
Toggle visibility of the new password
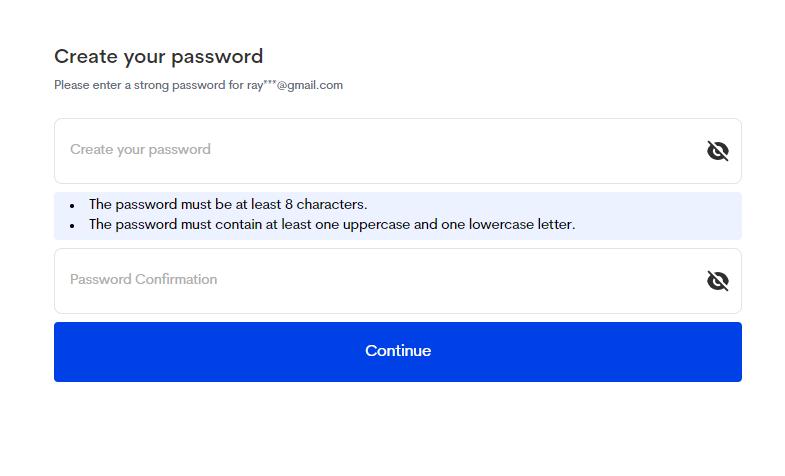tap(717, 151)
